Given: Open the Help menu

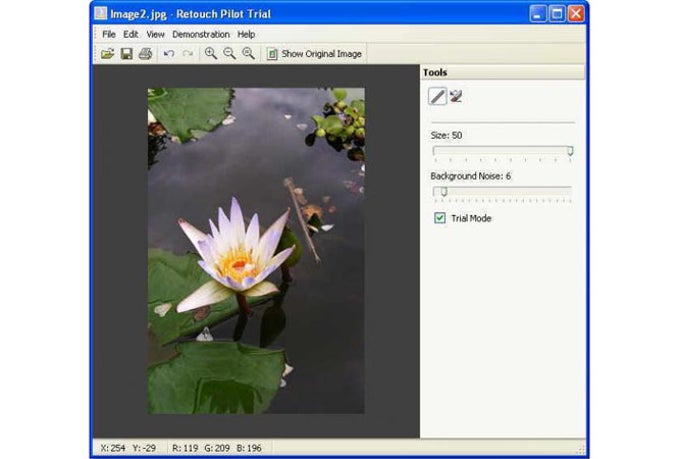Looking at the screenshot, I should point(246,34).
